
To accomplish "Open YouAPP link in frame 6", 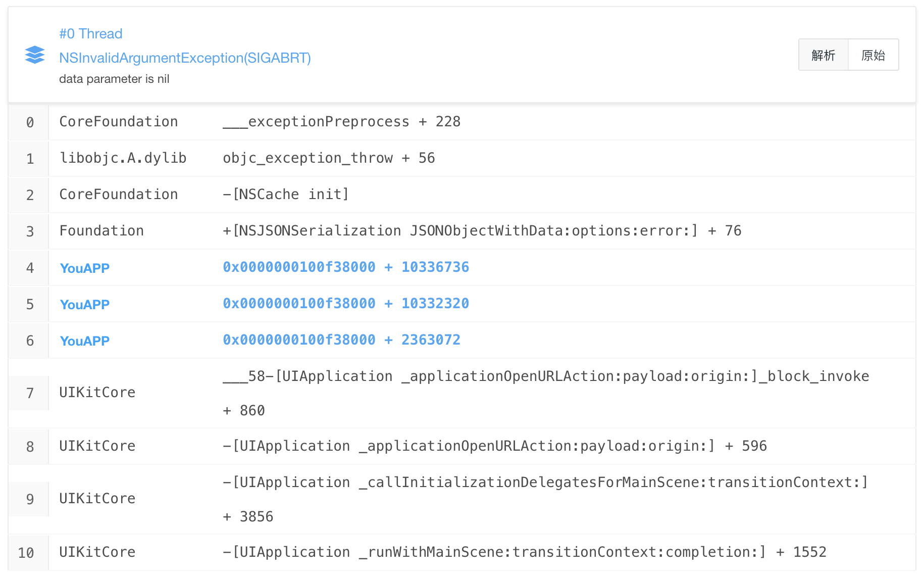I will click(x=85, y=341).
